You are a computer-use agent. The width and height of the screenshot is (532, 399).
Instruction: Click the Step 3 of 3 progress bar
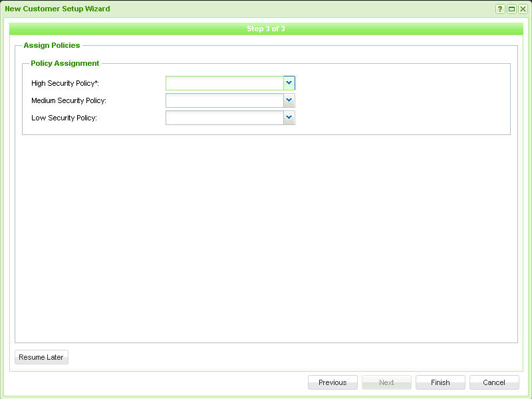[x=266, y=29]
